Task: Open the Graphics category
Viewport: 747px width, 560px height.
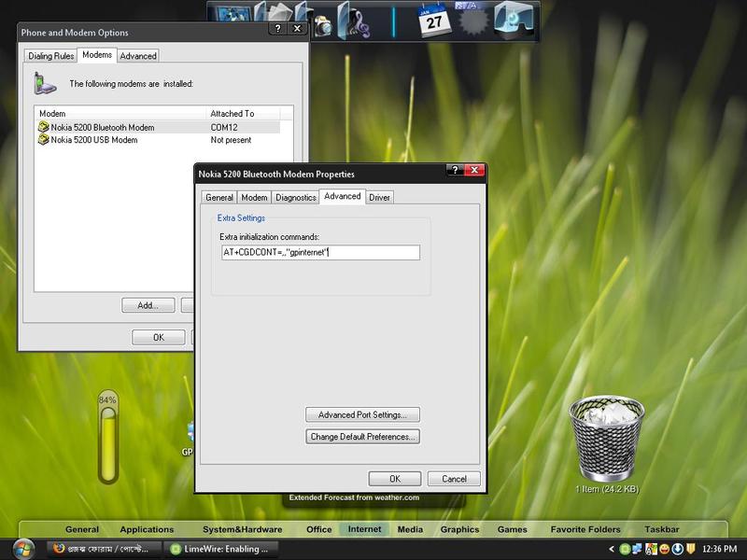Action: coord(459,529)
